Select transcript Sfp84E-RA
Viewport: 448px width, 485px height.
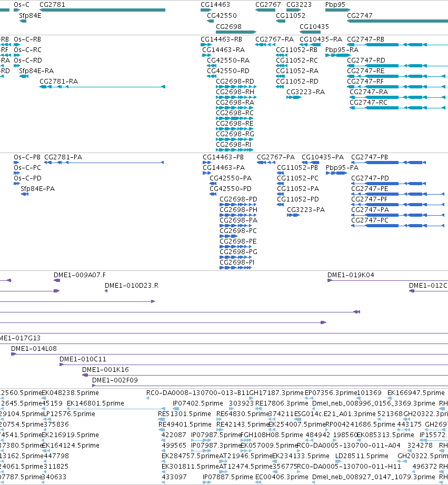tap(36, 71)
